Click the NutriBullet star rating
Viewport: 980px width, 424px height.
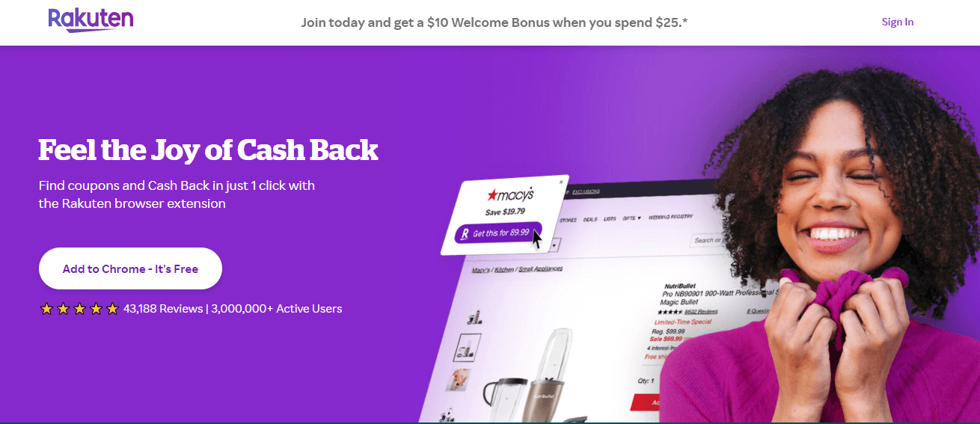click(671, 311)
